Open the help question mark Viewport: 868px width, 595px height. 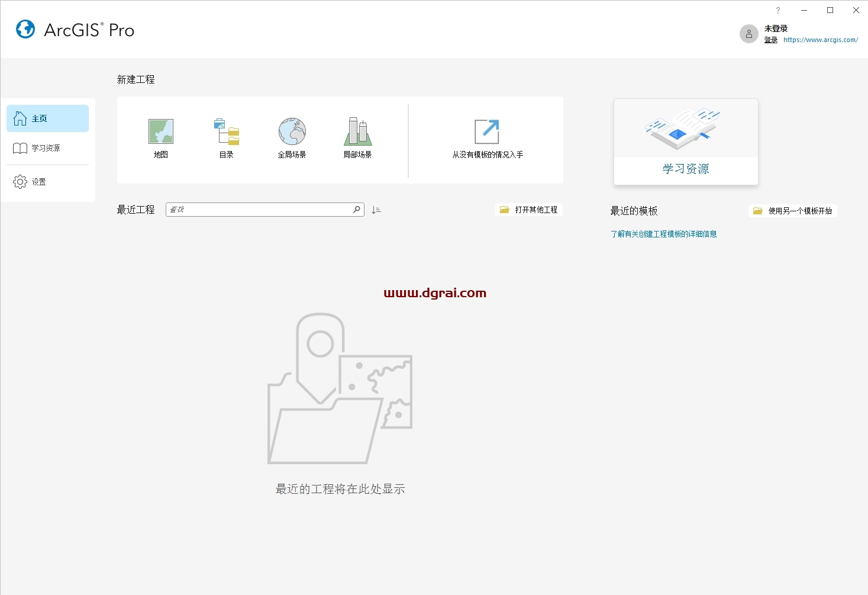[x=778, y=10]
